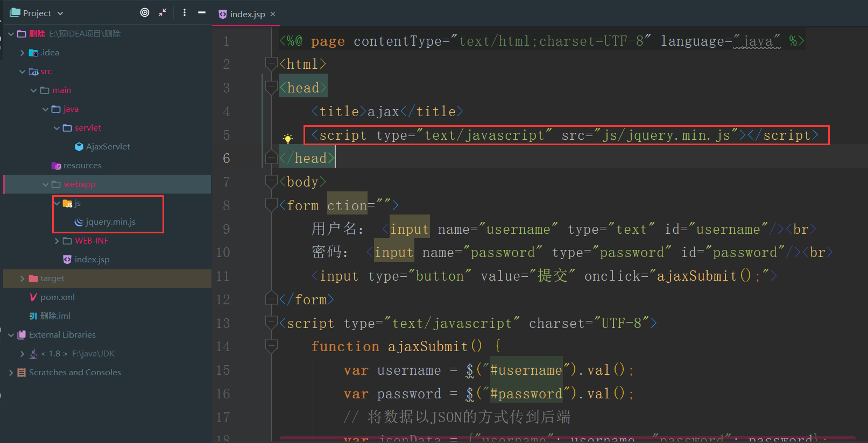The image size is (868, 443).
Task: Select index.jsp in project tree
Action: (x=92, y=260)
